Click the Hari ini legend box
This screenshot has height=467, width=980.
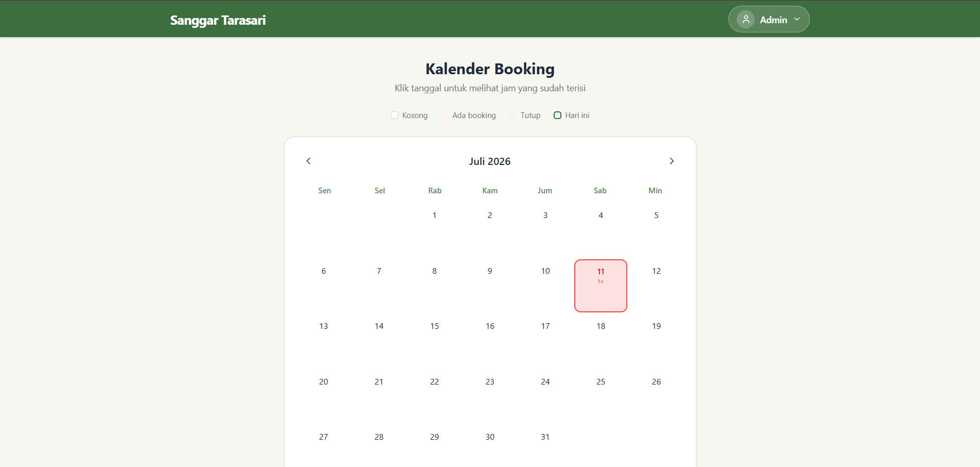pyautogui.click(x=557, y=115)
